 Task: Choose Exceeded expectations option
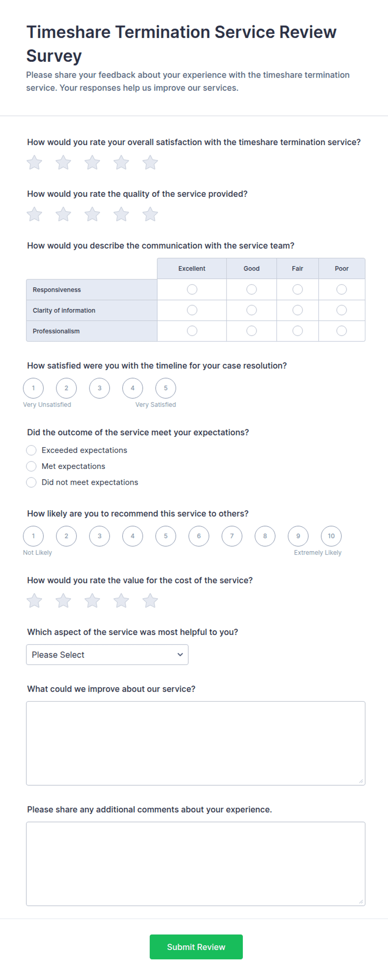click(31, 450)
